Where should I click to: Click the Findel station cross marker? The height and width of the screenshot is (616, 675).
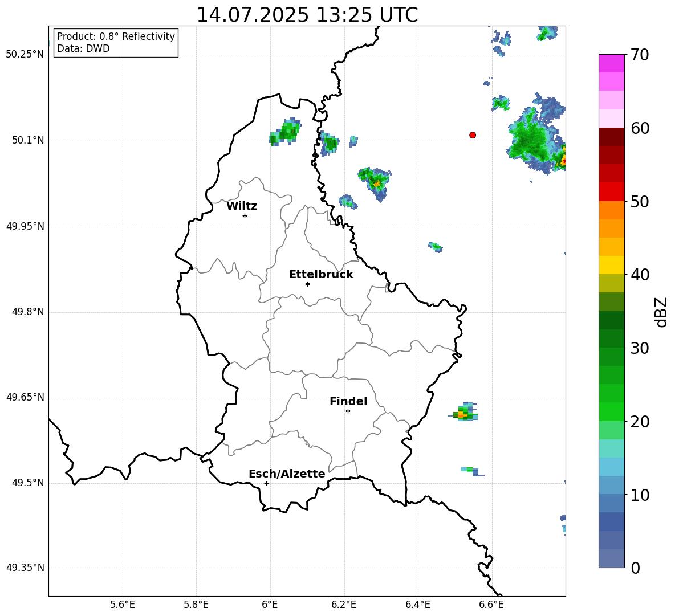(x=348, y=411)
